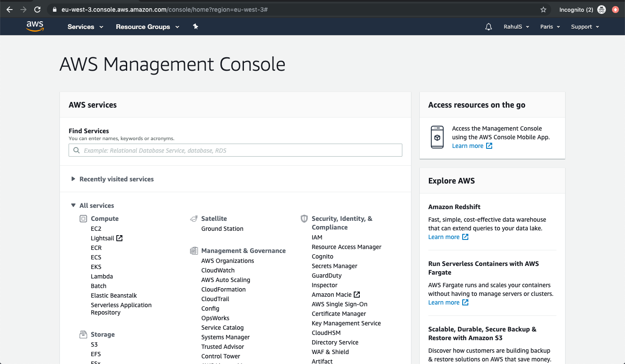The width and height of the screenshot is (625, 364).
Task: Click the Management & Governance icon
Action: [194, 251]
